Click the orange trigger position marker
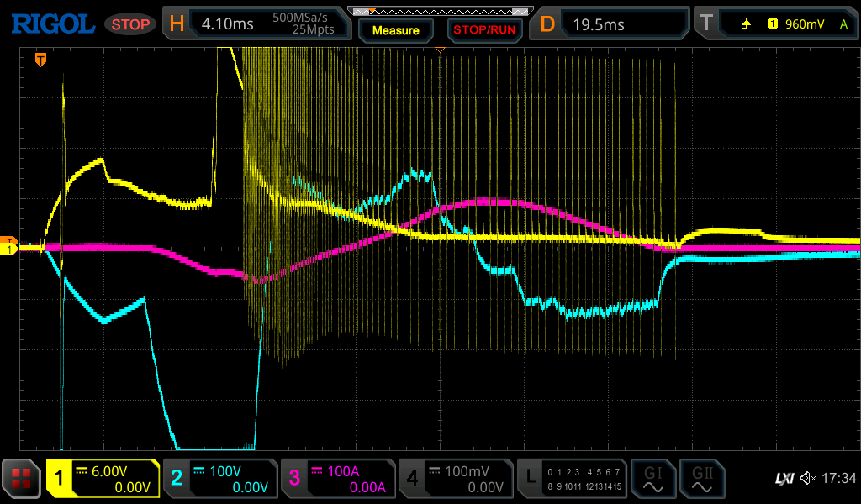The width and height of the screenshot is (861, 504). [x=40, y=60]
